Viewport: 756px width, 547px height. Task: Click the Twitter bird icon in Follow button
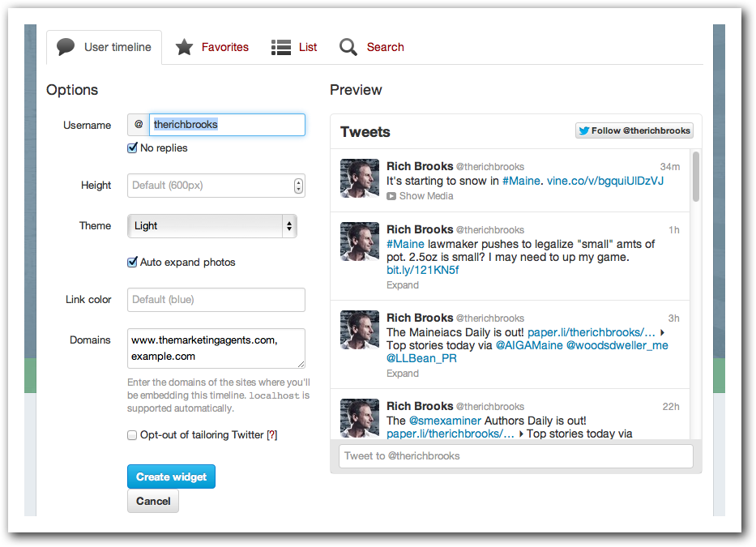(x=584, y=130)
